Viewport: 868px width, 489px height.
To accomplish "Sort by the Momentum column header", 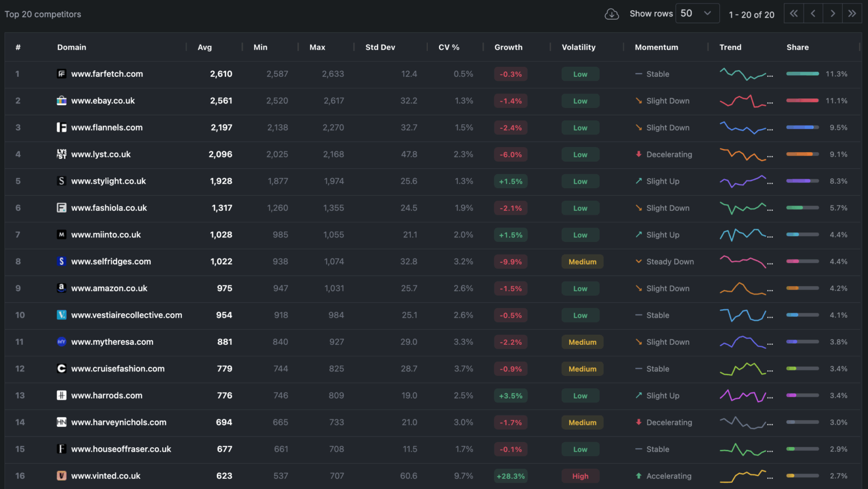I will tap(656, 47).
